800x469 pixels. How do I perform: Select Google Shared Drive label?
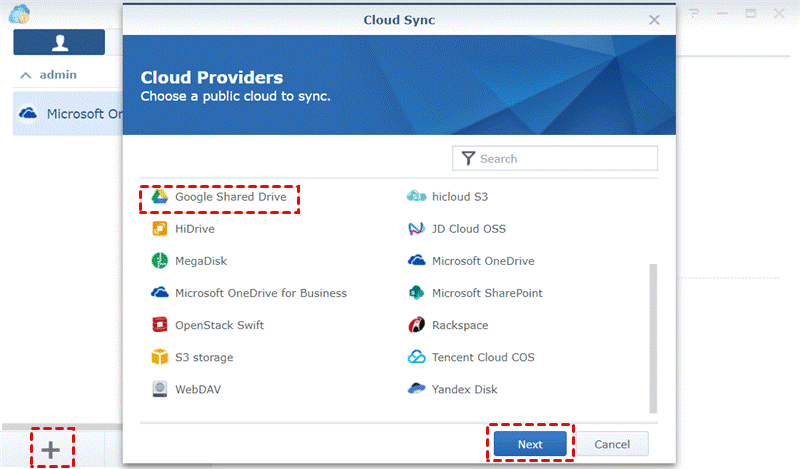pos(231,197)
